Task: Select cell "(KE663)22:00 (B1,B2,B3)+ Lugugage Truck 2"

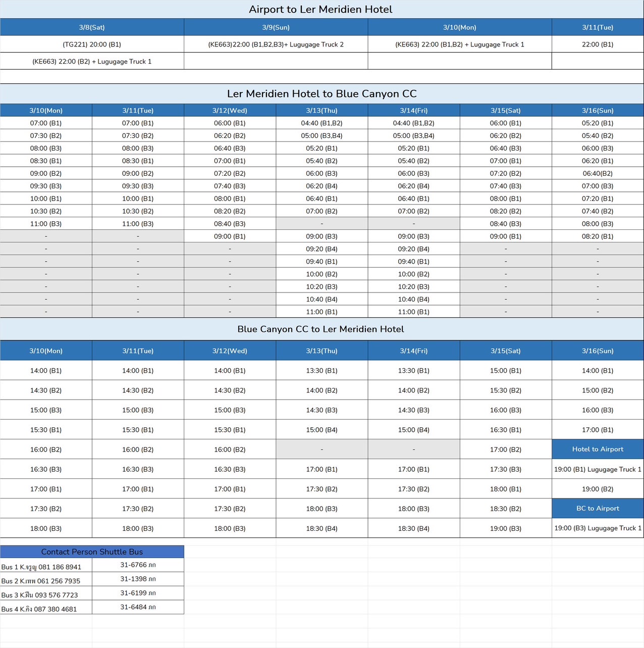Action: 276,44
